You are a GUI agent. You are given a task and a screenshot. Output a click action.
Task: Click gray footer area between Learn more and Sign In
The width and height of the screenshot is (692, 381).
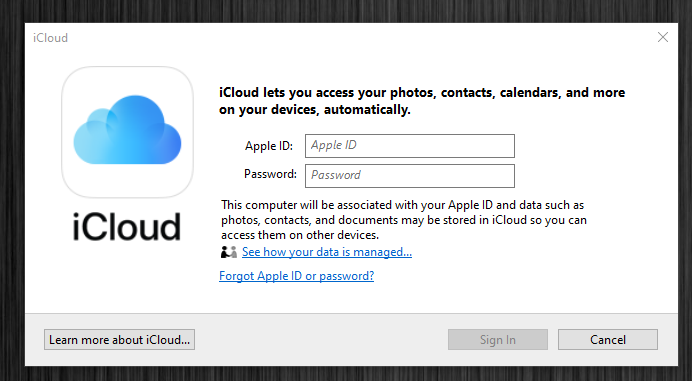321,340
